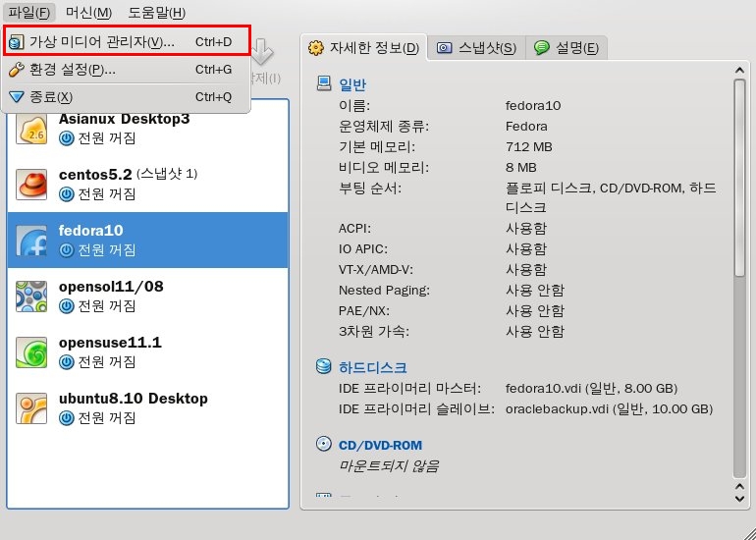Select the ubuntu8.10 Desktop virtual machine
Screen dimensions: 756x540
click(x=148, y=407)
